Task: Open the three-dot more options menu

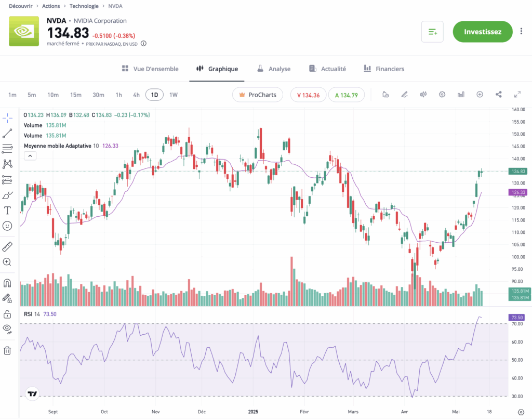Action: tap(521, 31)
